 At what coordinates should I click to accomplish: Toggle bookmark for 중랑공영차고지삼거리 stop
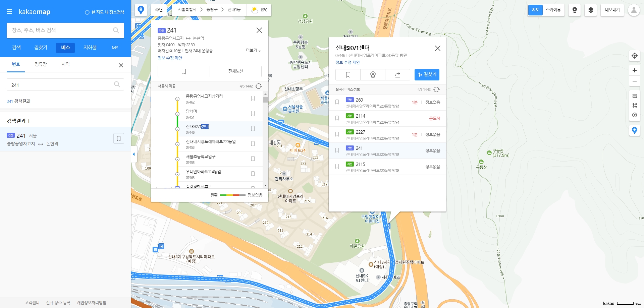click(x=253, y=98)
